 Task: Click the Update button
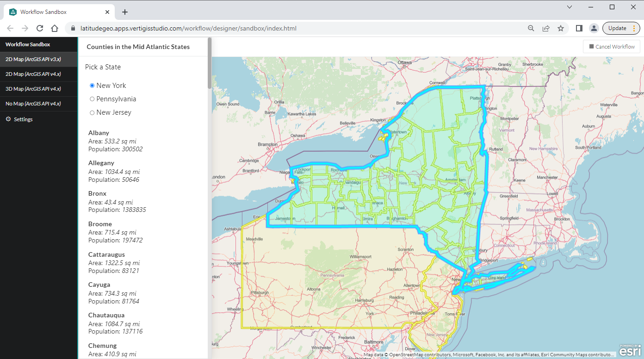coord(617,28)
